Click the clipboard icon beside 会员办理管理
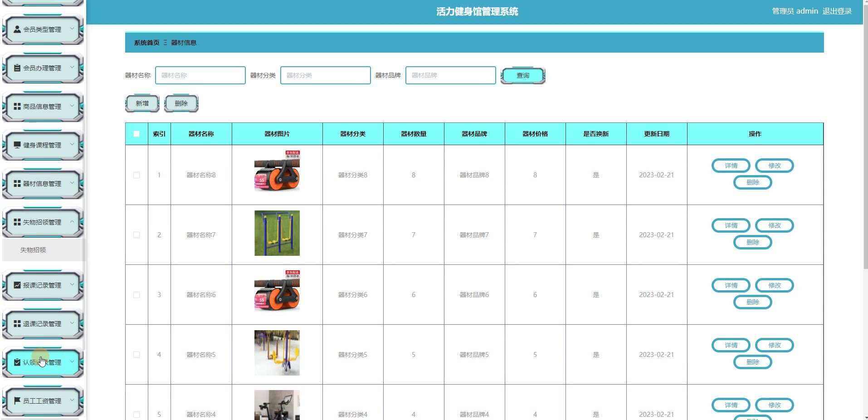 tap(17, 68)
